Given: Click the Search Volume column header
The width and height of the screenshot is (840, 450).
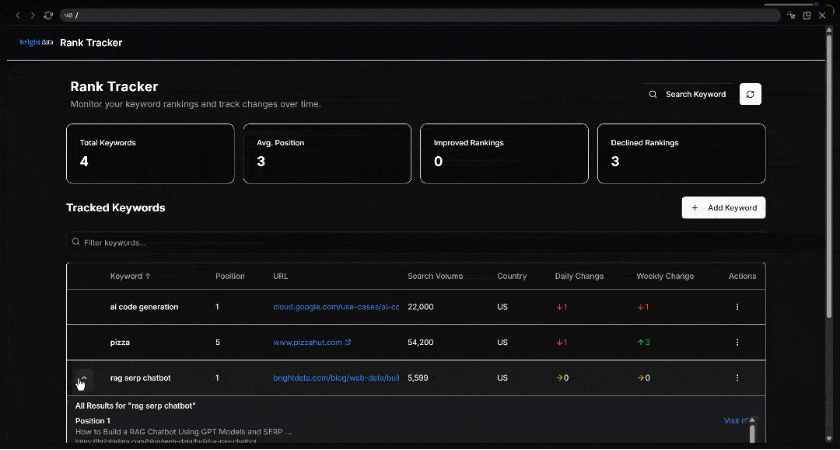Looking at the screenshot, I should coord(435,276).
